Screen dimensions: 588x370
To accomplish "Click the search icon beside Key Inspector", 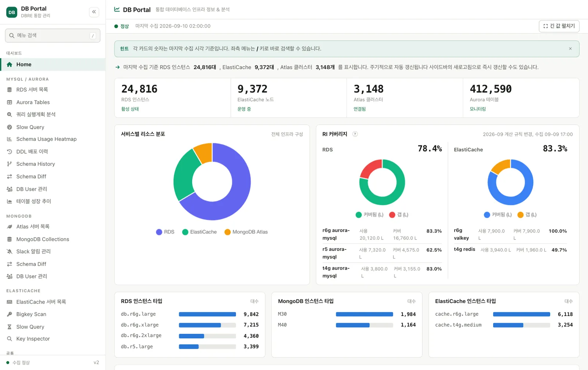I will (10, 339).
